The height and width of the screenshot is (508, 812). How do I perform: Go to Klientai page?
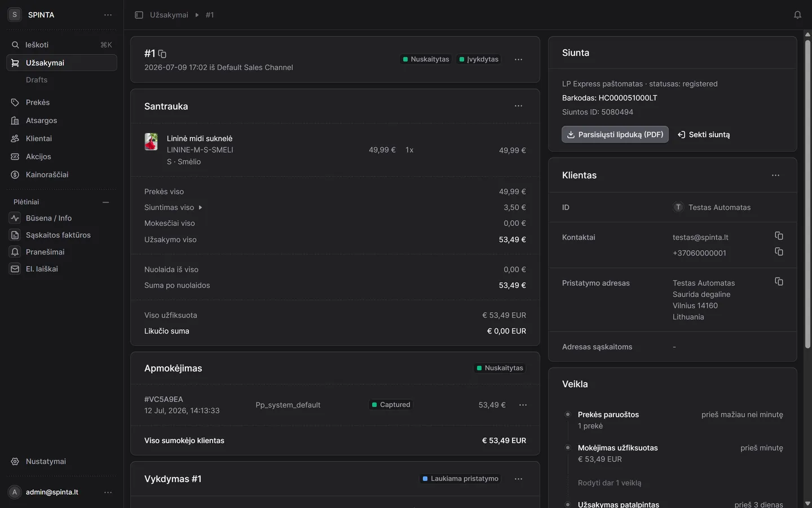tap(61, 138)
